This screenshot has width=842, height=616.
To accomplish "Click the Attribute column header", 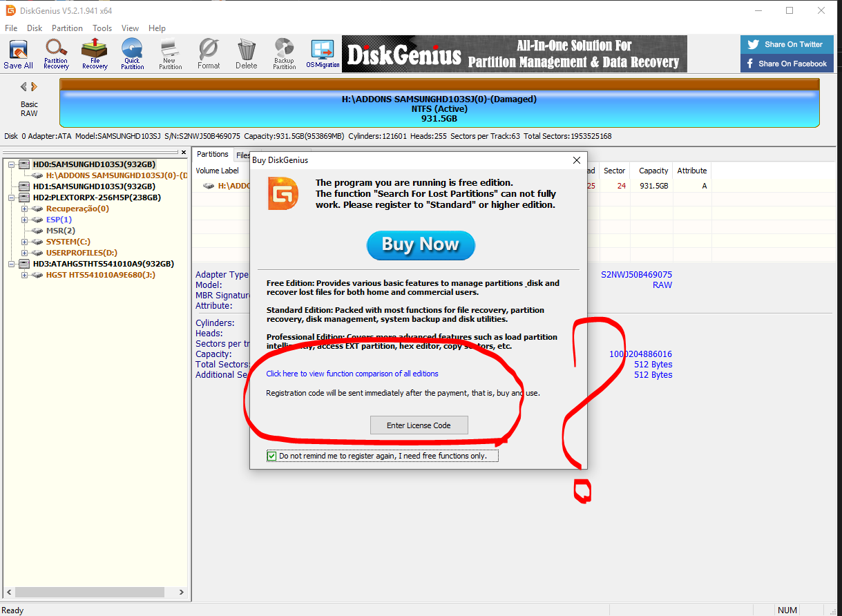I will click(x=691, y=171).
